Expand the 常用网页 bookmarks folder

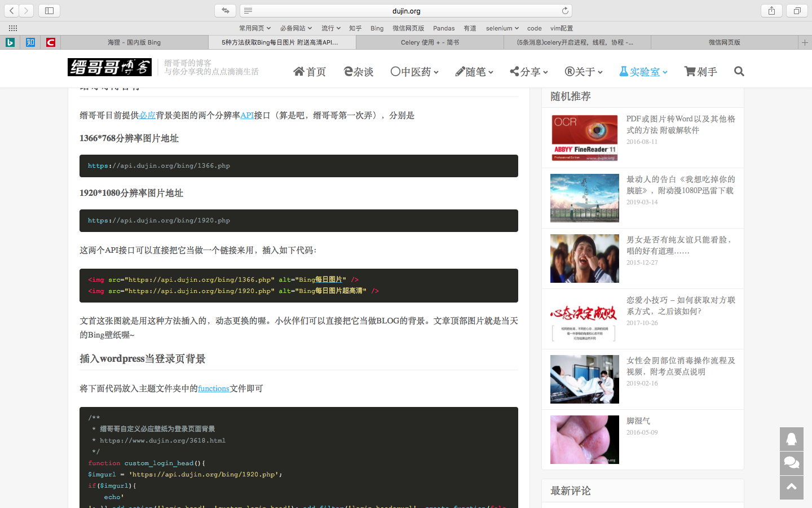click(255, 28)
